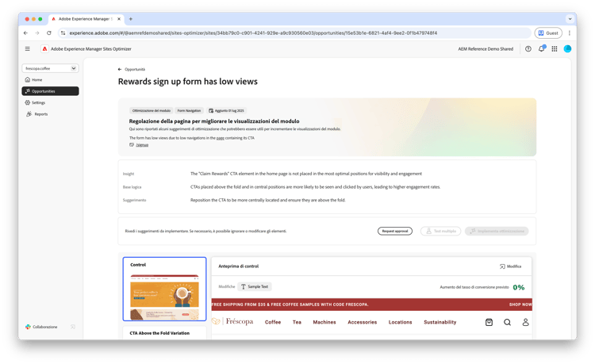Click the Implementa ottimizzazione button
This screenshot has width=595, height=364.
click(497, 231)
